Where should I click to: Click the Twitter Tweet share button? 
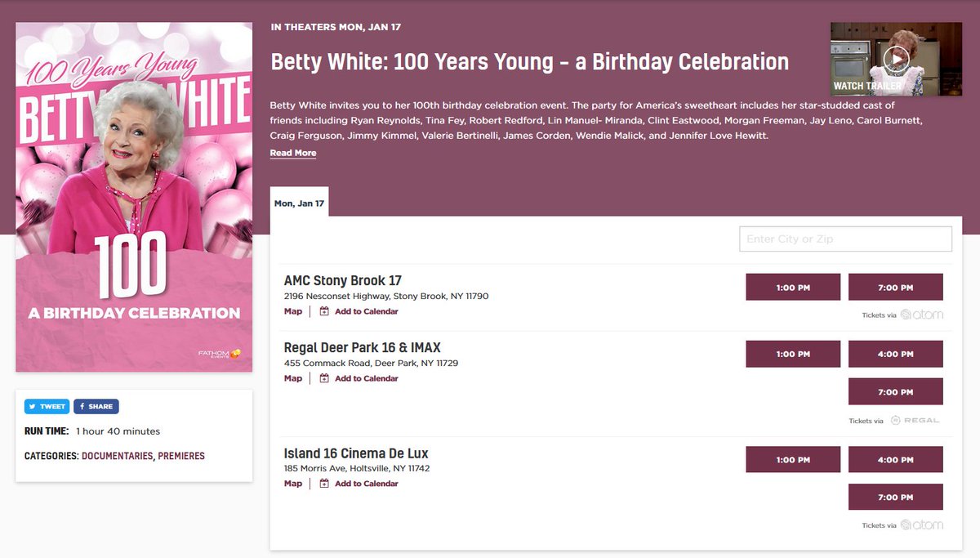(x=47, y=406)
